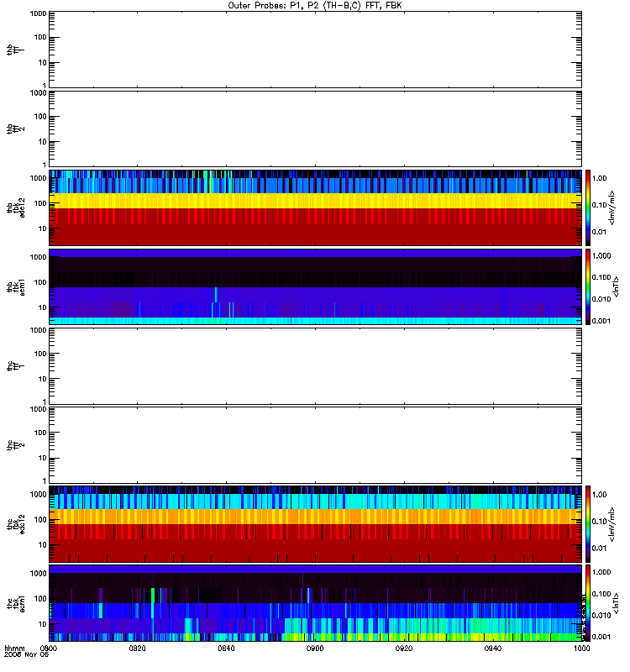Image resolution: width=630 pixels, height=672 pixels.
Task: Click the '0.01' value on thb edc12 color bar
Action: tap(599, 232)
